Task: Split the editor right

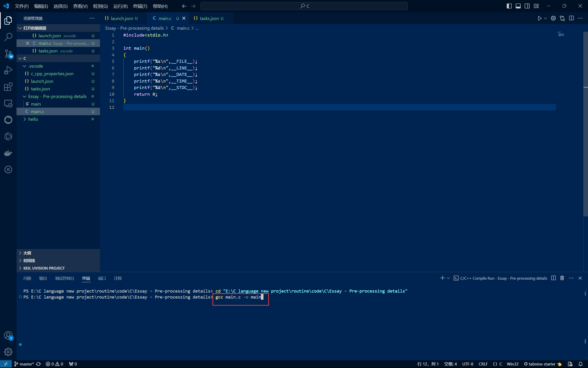Action: tap(571, 18)
